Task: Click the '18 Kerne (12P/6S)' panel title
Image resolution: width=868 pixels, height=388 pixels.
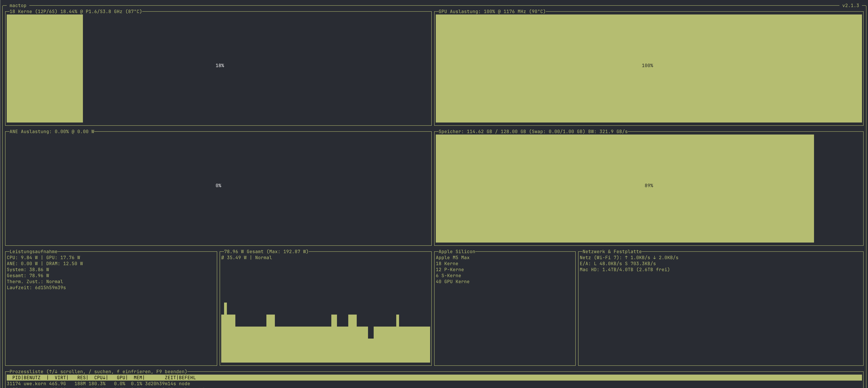Action: (x=76, y=11)
